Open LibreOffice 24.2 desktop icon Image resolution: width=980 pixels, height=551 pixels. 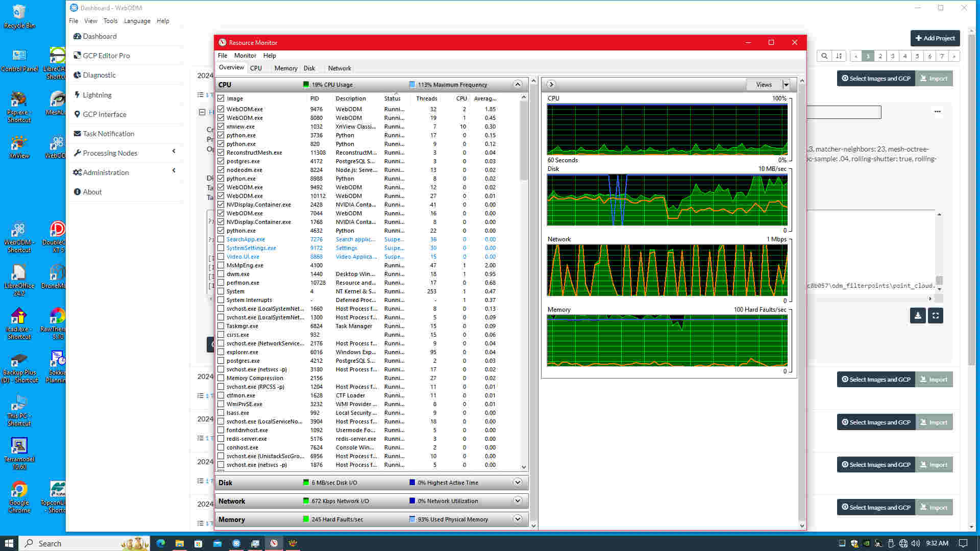click(x=19, y=280)
